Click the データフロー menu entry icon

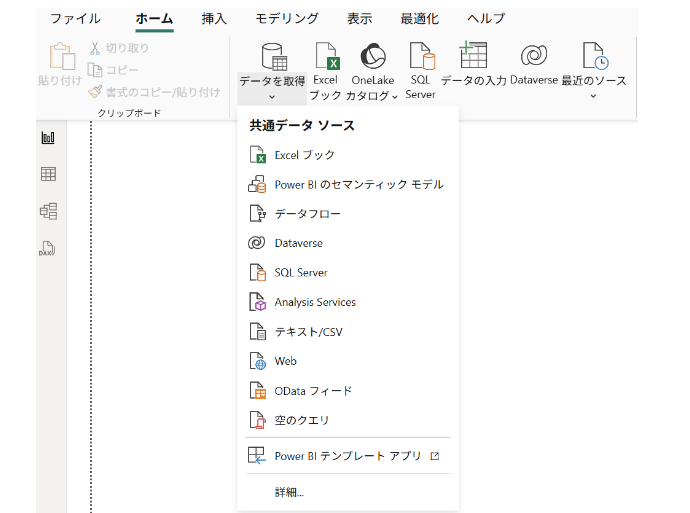pos(257,213)
